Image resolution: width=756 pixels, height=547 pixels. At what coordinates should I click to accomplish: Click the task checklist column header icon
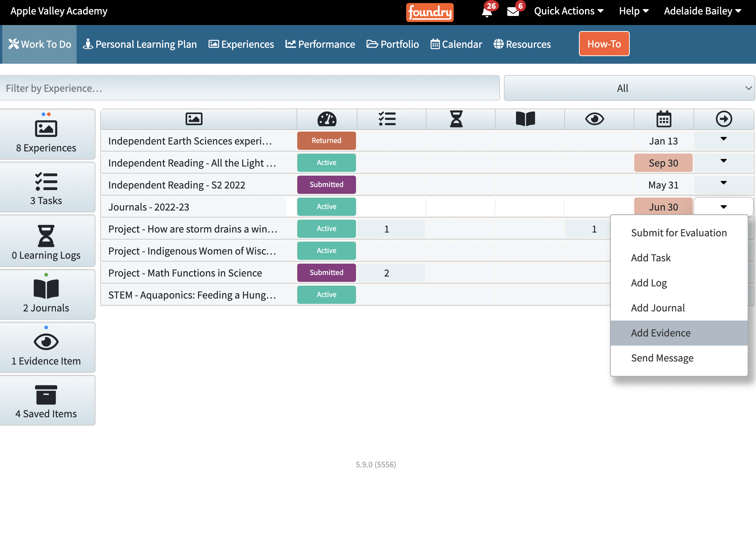387,119
